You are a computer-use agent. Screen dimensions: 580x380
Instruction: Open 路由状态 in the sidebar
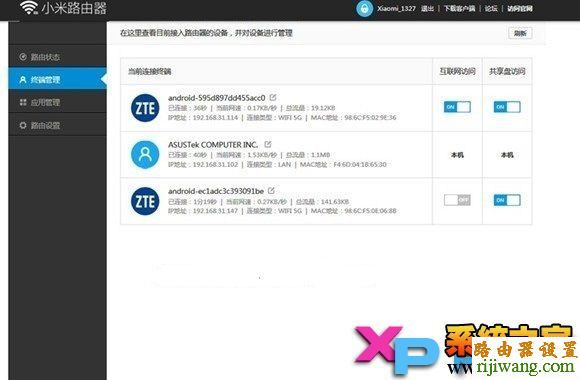pos(58,57)
